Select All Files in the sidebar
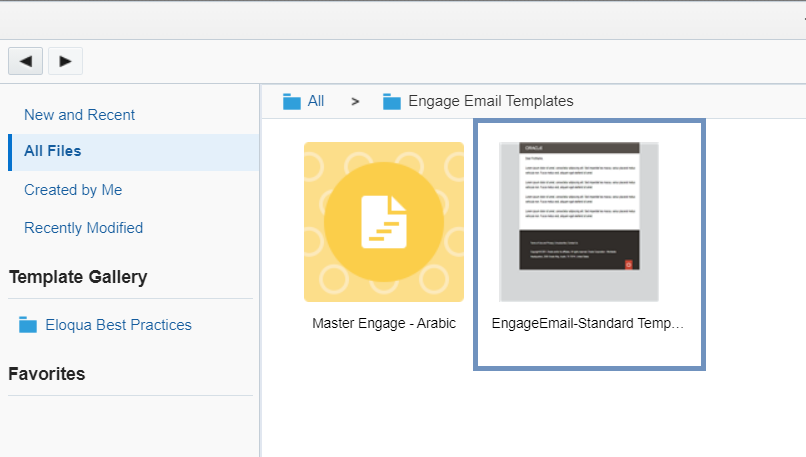This screenshot has height=457, width=806. (x=53, y=151)
